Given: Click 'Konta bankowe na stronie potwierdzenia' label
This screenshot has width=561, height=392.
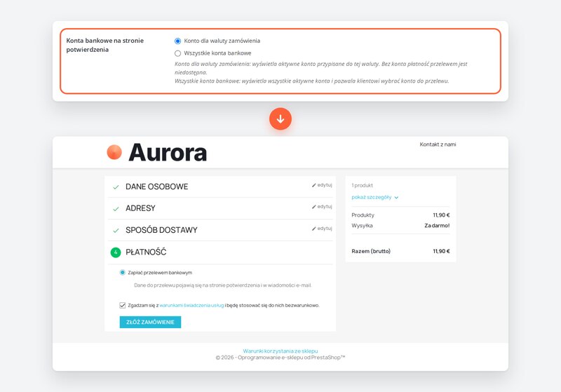Looking at the screenshot, I should [x=104, y=45].
